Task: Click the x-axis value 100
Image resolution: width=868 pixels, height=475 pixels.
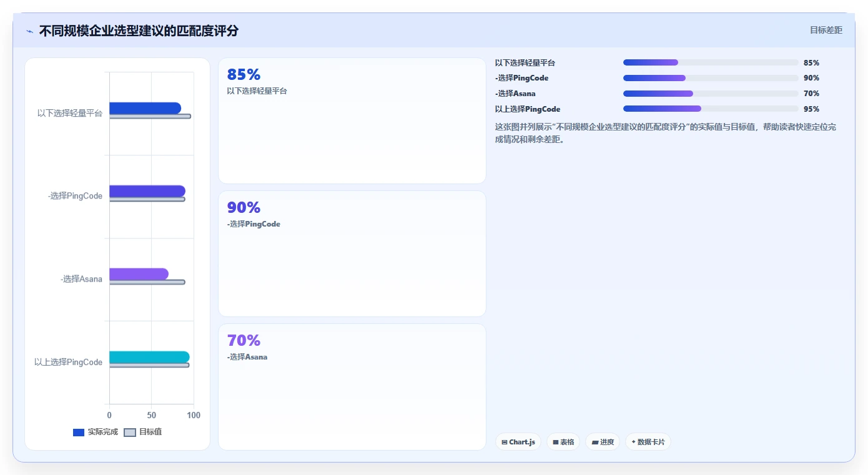Action: click(x=194, y=415)
